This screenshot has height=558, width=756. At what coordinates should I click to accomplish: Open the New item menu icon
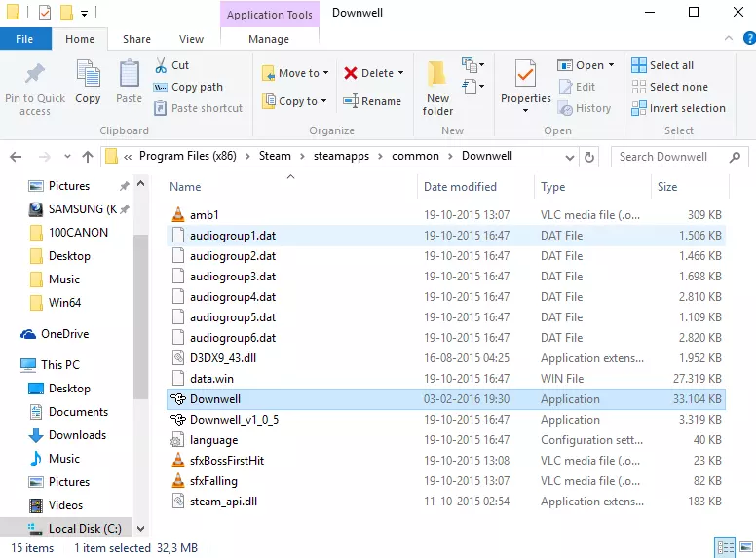[x=472, y=64]
